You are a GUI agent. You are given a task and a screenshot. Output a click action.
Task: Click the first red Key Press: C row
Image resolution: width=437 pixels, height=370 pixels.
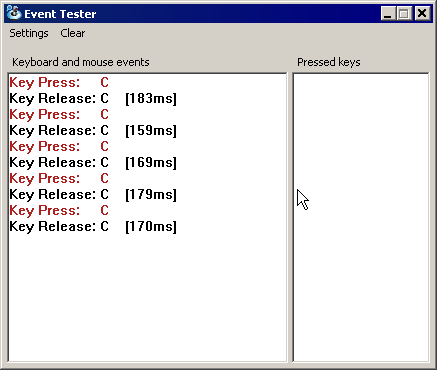pyautogui.click(x=59, y=83)
